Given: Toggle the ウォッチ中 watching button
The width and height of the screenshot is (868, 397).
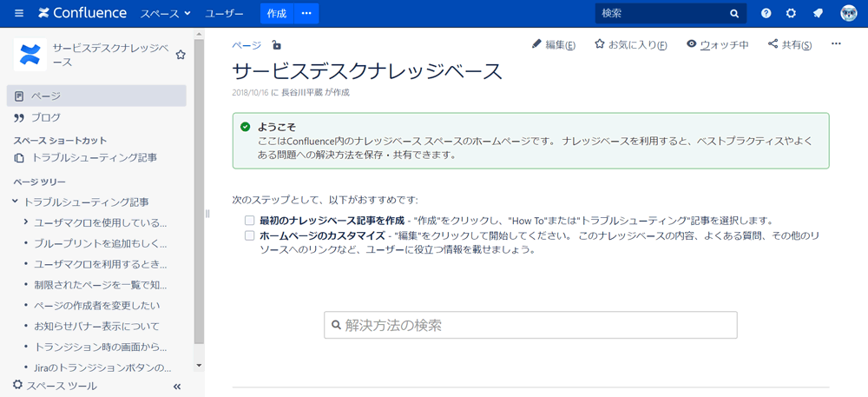Looking at the screenshot, I should pos(718,45).
